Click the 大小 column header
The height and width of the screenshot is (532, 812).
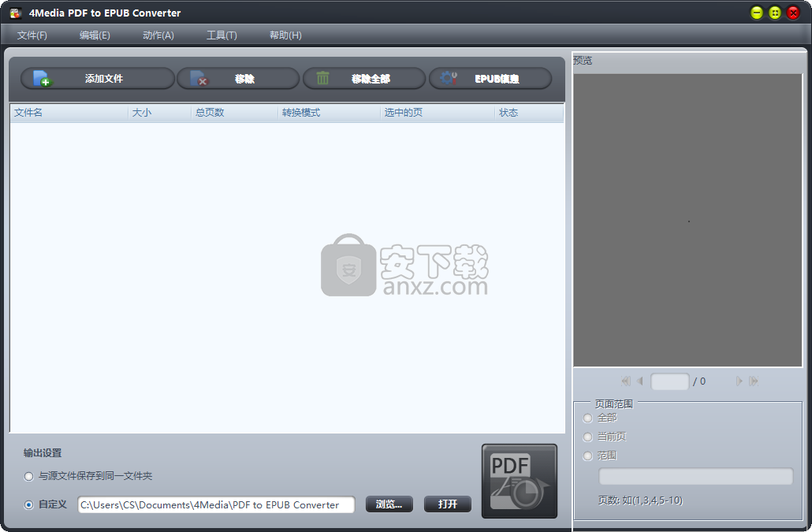click(x=159, y=113)
